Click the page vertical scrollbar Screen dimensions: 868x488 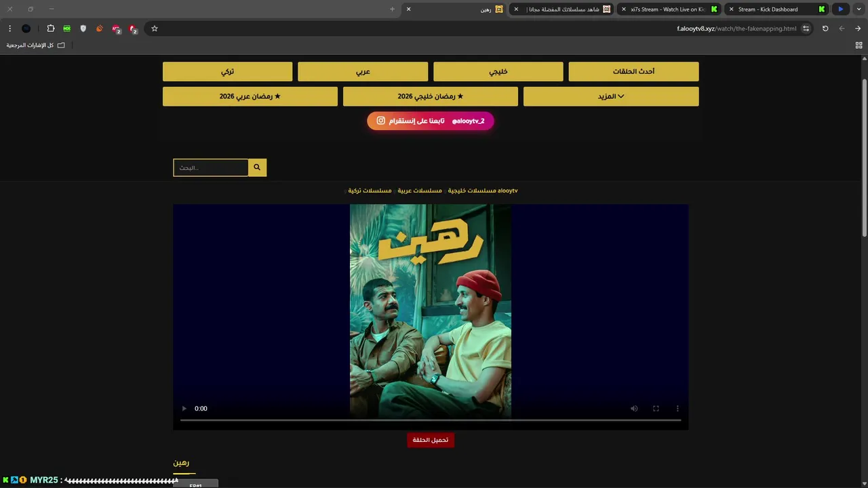coord(865,157)
